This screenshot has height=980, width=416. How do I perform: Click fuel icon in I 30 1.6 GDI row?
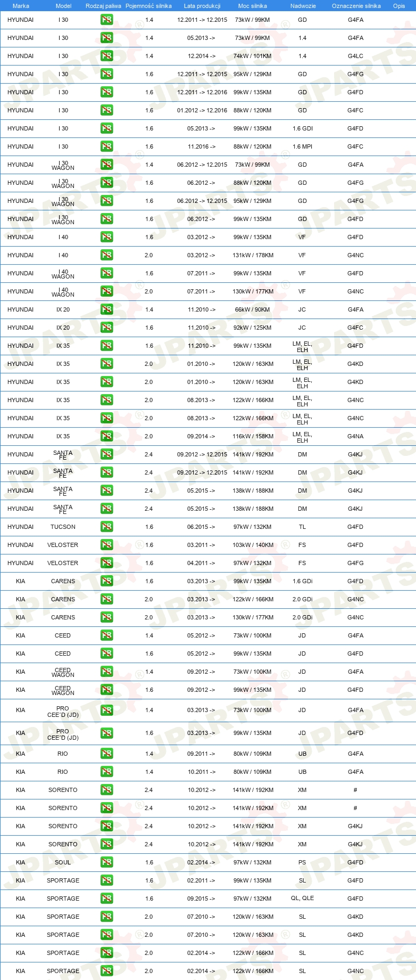point(106,128)
